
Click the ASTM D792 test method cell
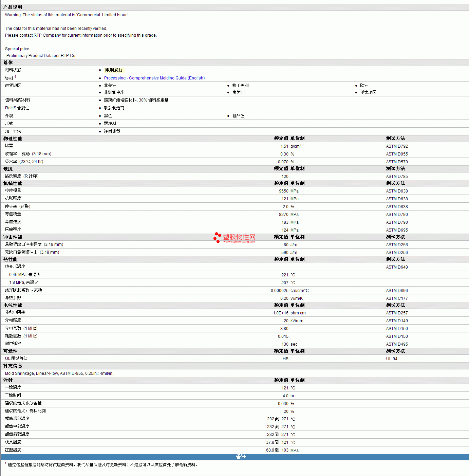point(397,146)
